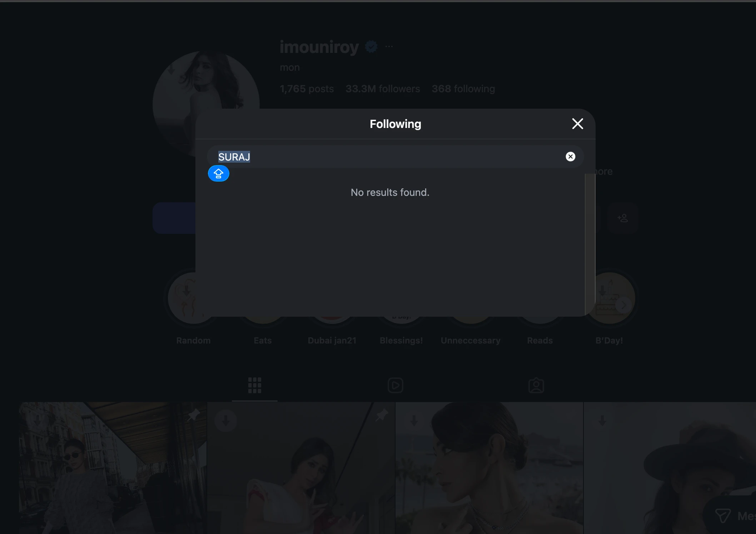Show next highlights with the chevron arrow

tap(623, 306)
